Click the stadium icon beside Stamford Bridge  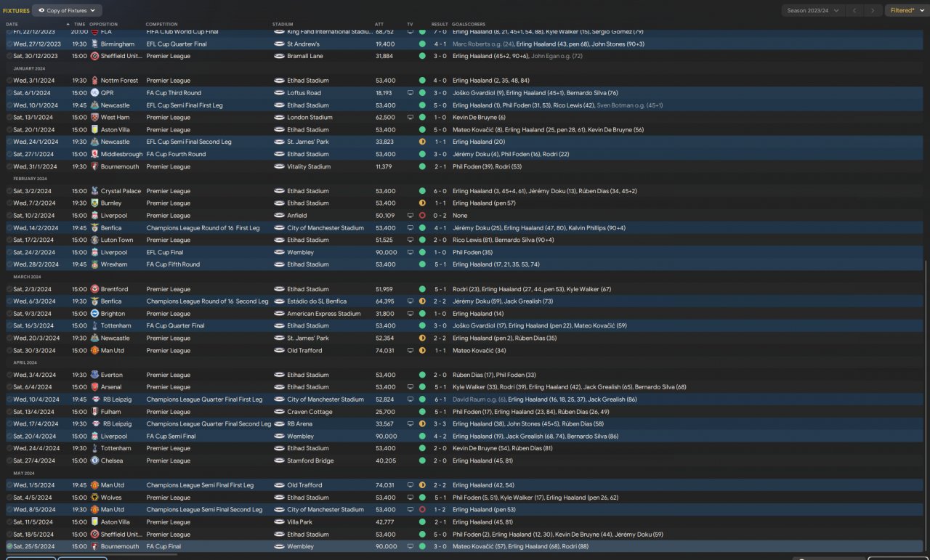point(279,460)
